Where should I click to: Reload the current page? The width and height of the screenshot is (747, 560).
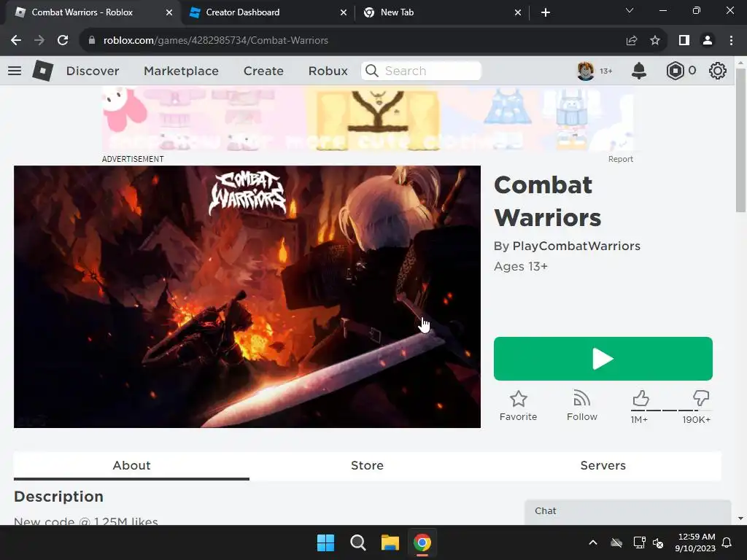[x=63, y=41]
